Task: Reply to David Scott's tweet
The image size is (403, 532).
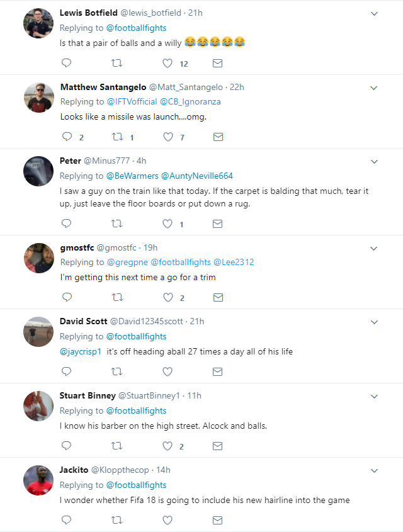Action: point(66,371)
